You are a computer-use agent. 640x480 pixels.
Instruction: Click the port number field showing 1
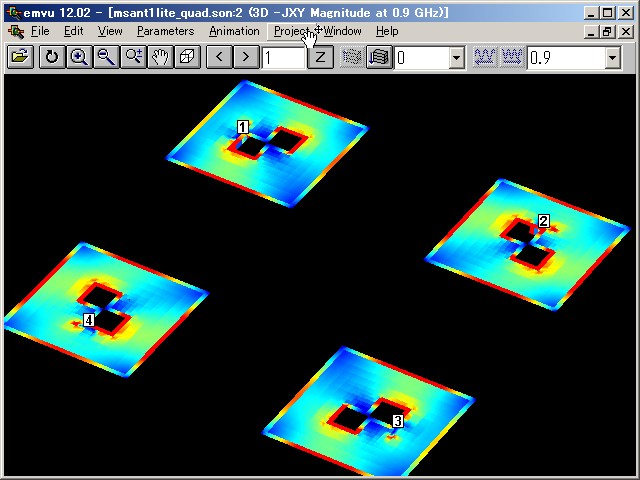click(x=283, y=58)
